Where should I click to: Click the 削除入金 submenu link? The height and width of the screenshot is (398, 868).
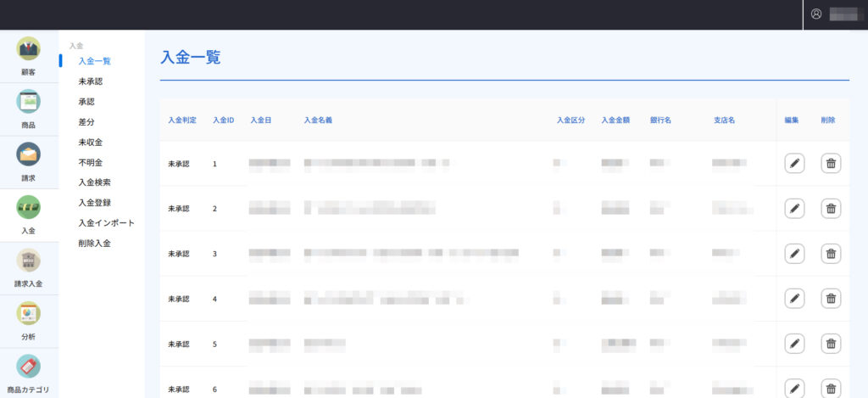(x=94, y=244)
